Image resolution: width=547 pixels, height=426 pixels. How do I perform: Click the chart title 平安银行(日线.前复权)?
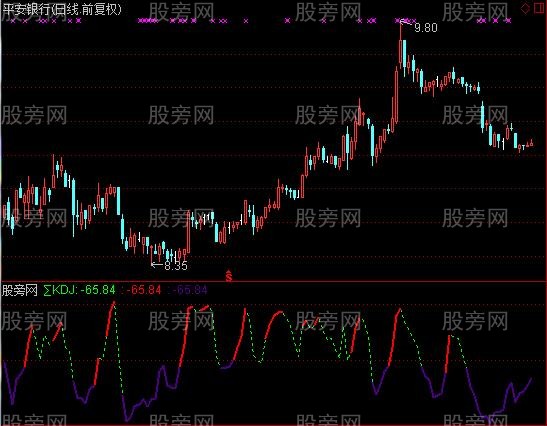click(62, 9)
